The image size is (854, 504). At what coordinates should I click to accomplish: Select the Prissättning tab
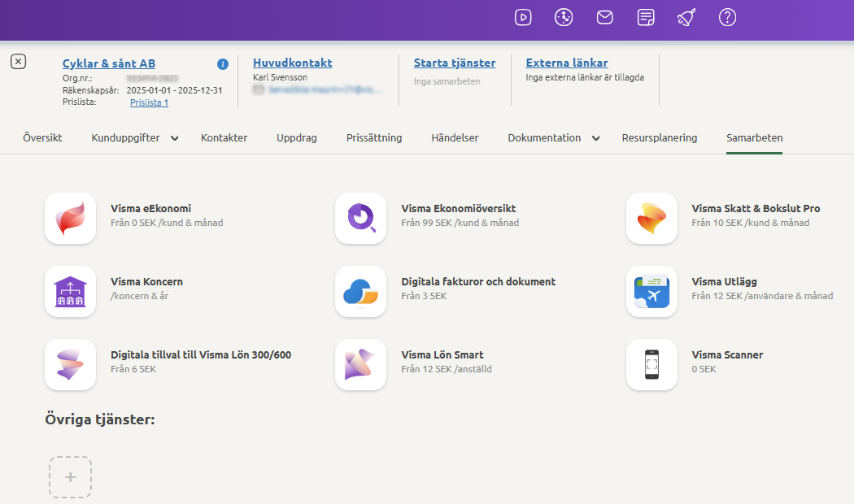pyautogui.click(x=374, y=137)
